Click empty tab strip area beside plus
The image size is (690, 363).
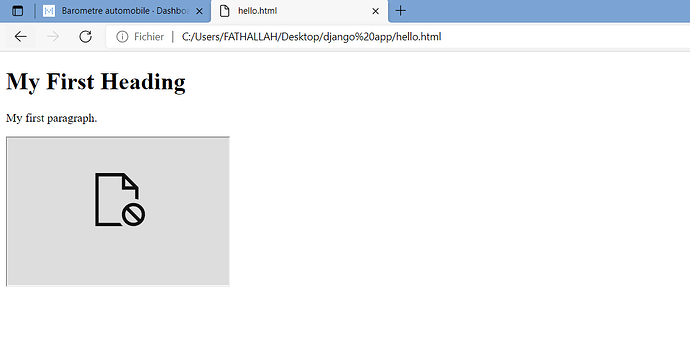click(546, 11)
